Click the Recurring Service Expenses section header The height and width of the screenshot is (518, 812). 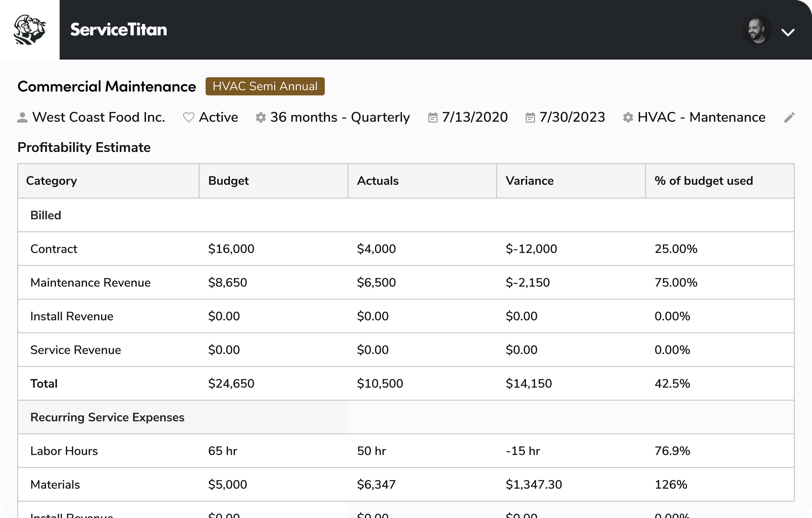tap(107, 417)
